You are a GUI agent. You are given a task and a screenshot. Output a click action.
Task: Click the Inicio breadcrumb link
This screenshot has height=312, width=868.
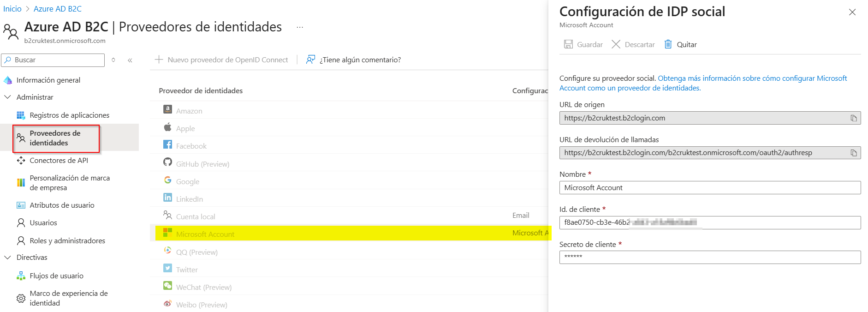(x=12, y=9)
